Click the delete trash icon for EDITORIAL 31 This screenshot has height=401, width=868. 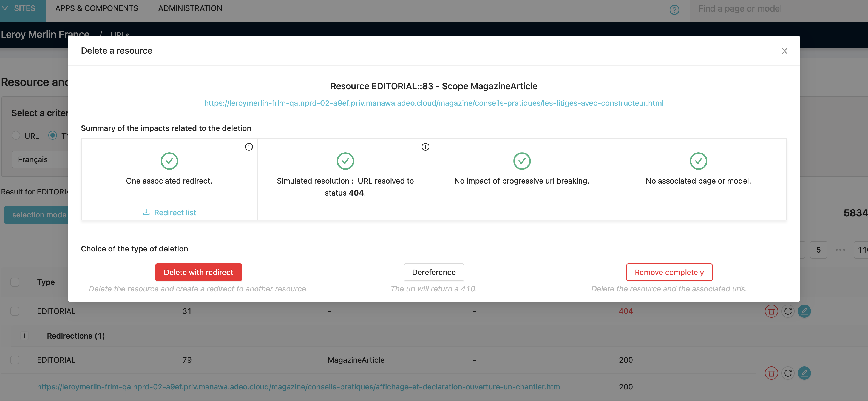pyautogui.click(x=771, y=311)
